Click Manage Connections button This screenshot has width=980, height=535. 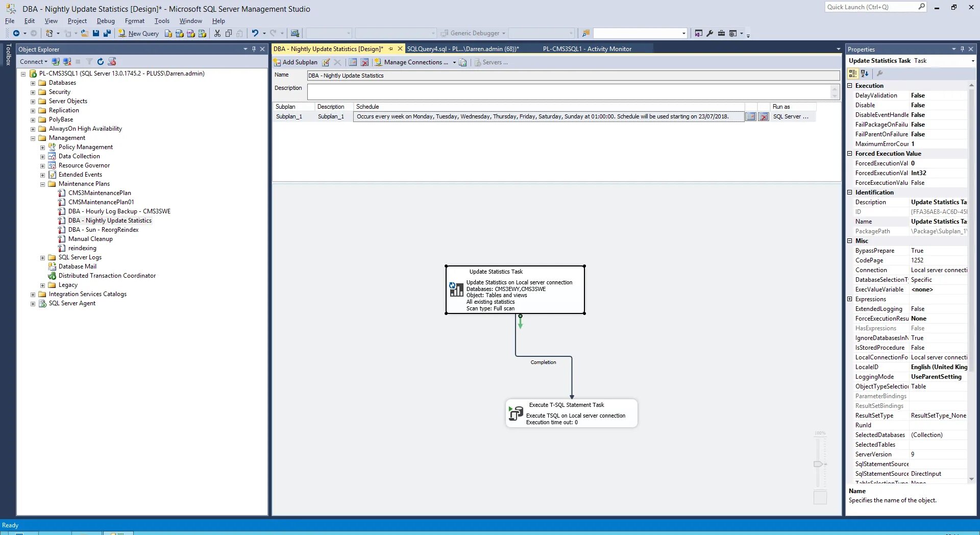411,62
